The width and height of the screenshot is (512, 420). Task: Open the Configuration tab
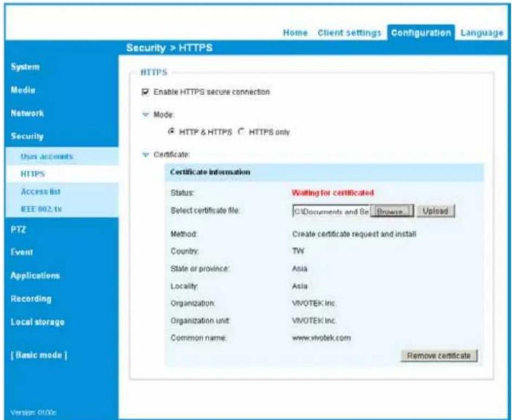point(421,32)
